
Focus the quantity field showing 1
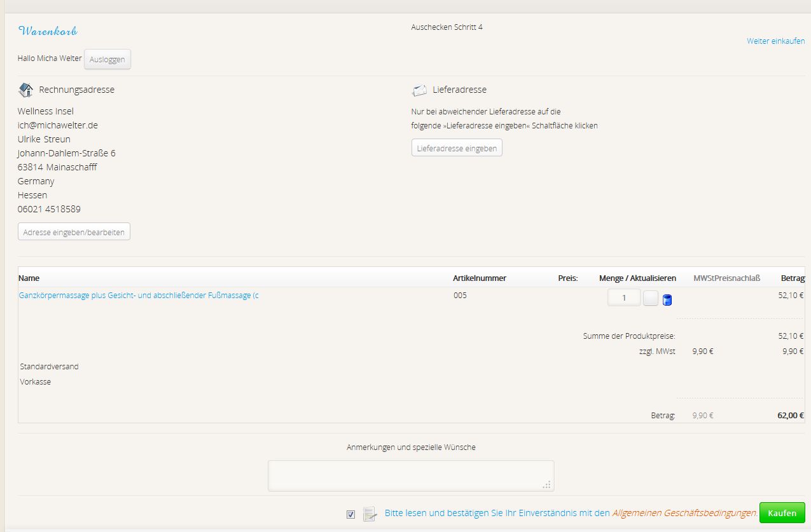click(x=623, y=297)
